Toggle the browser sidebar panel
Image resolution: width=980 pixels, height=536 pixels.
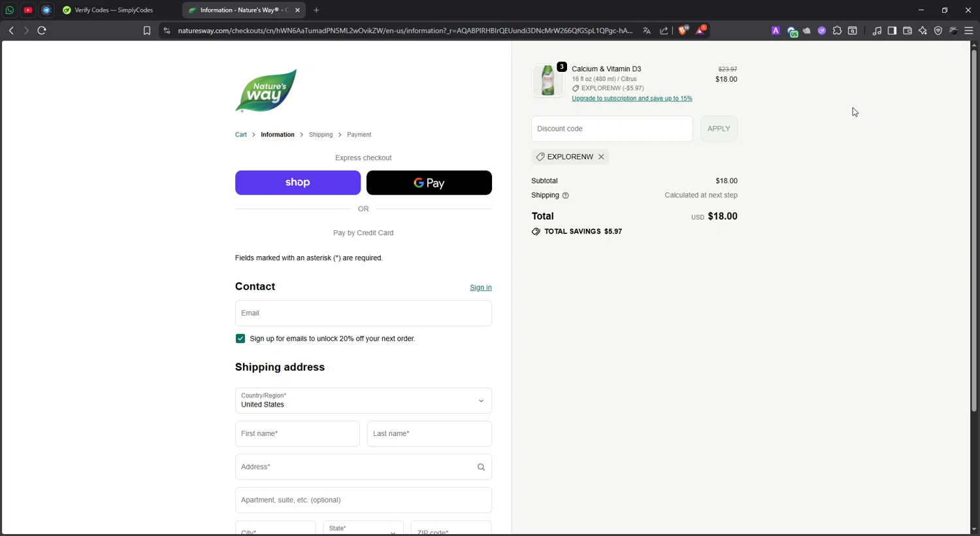pos(892,31)
